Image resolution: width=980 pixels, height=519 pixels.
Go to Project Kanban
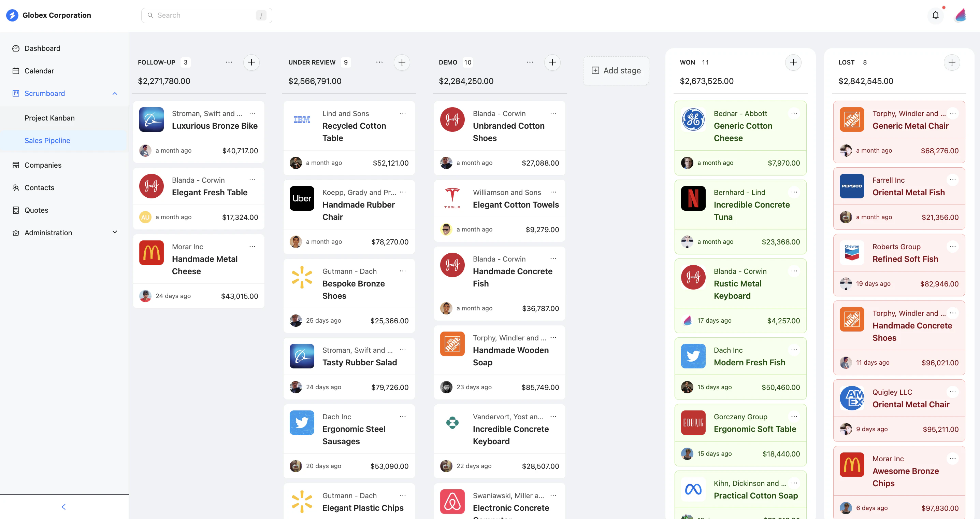(x=49, y=118)
